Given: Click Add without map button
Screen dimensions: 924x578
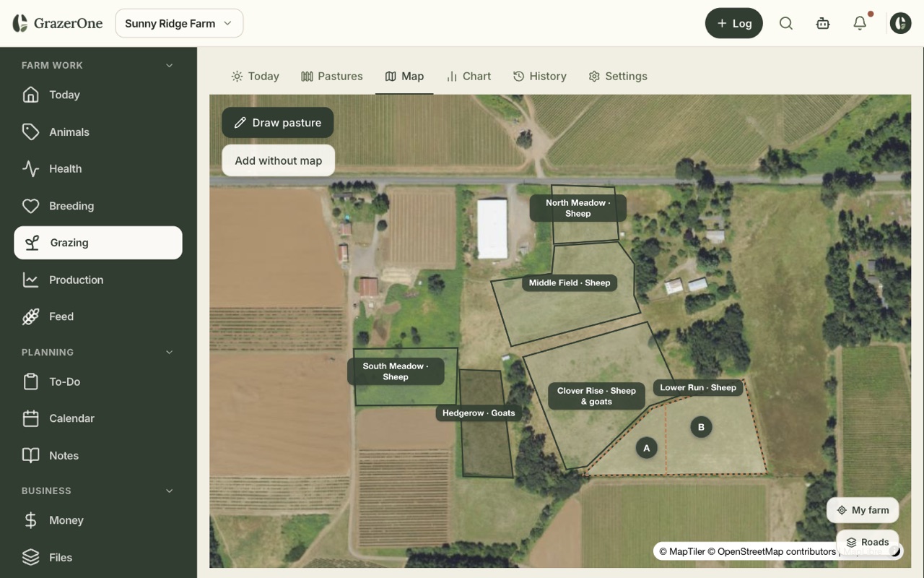Looking at the screenshot, I should pyautogui.click(x=278, y=160).
